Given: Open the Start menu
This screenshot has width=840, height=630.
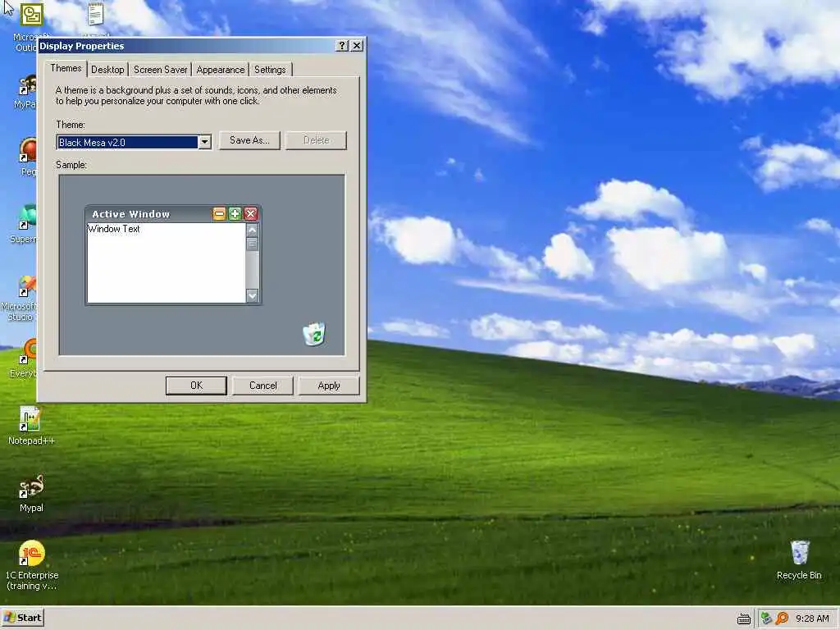Looking at the screenshot, I should coord(22,618).
